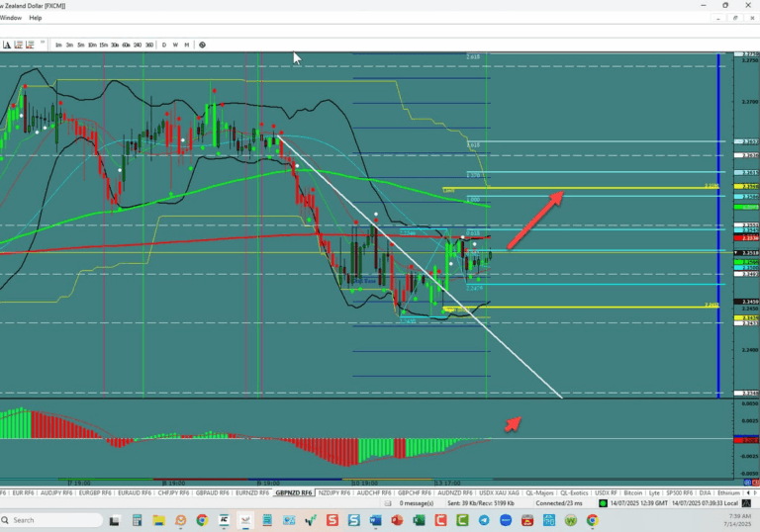Viewport: 760px width, 532px height.
Task: Open File Explorer from the taskbar
Action: pos(159,521)
